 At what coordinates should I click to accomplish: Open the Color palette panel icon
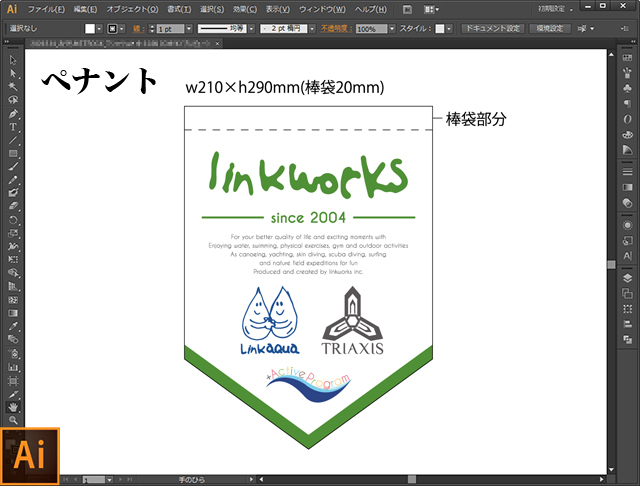(627, 134)
